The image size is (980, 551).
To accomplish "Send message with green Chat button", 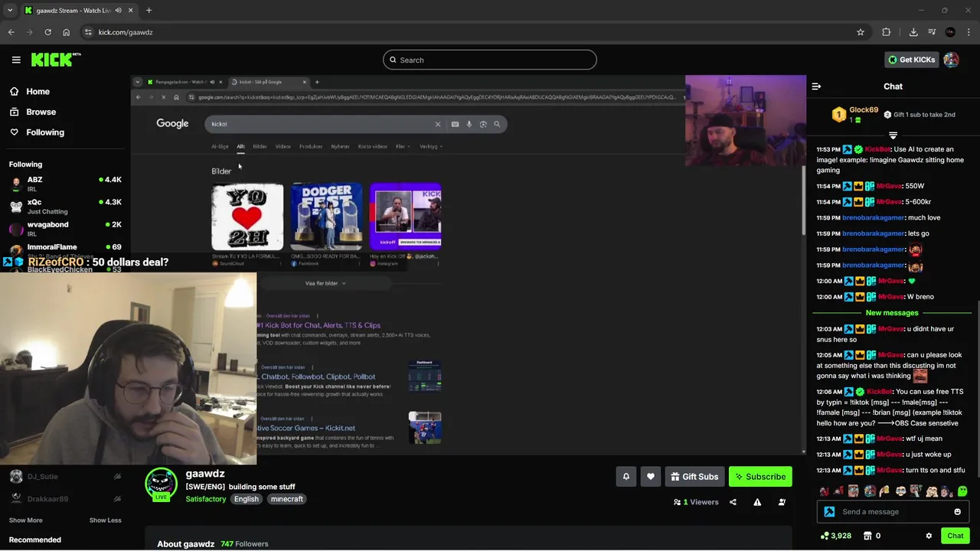I will 955,536.
